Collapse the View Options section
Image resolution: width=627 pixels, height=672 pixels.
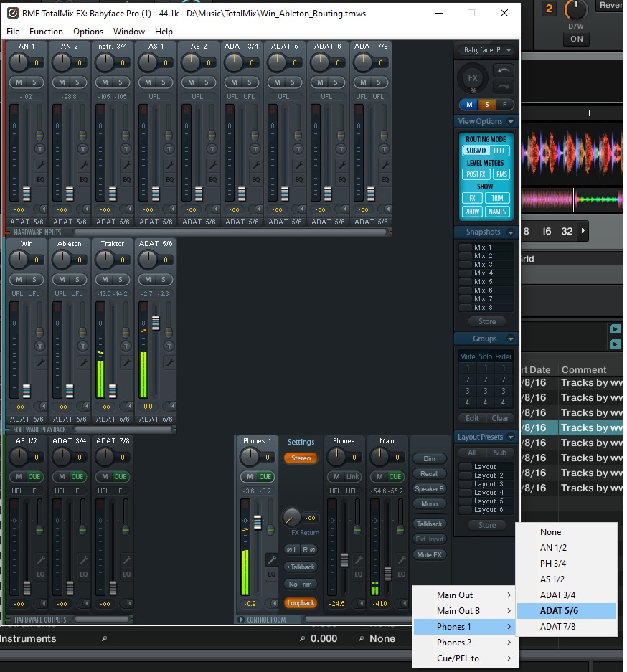[x=511, y=122]
